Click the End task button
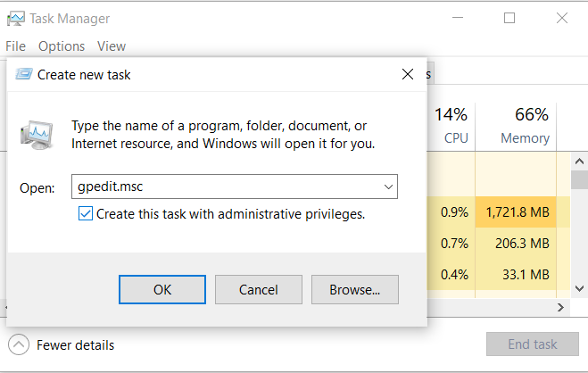The width and height of the screenshot is (588, 373). pos(533,344)
